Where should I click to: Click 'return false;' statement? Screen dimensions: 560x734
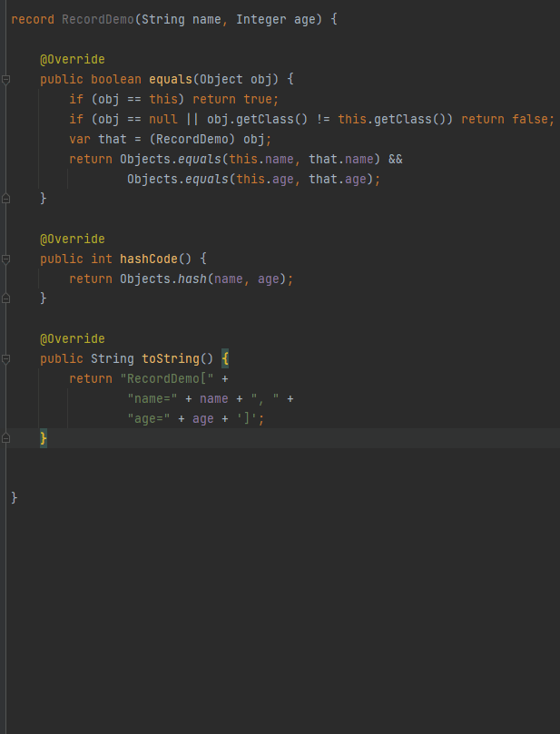coord(507,120)
